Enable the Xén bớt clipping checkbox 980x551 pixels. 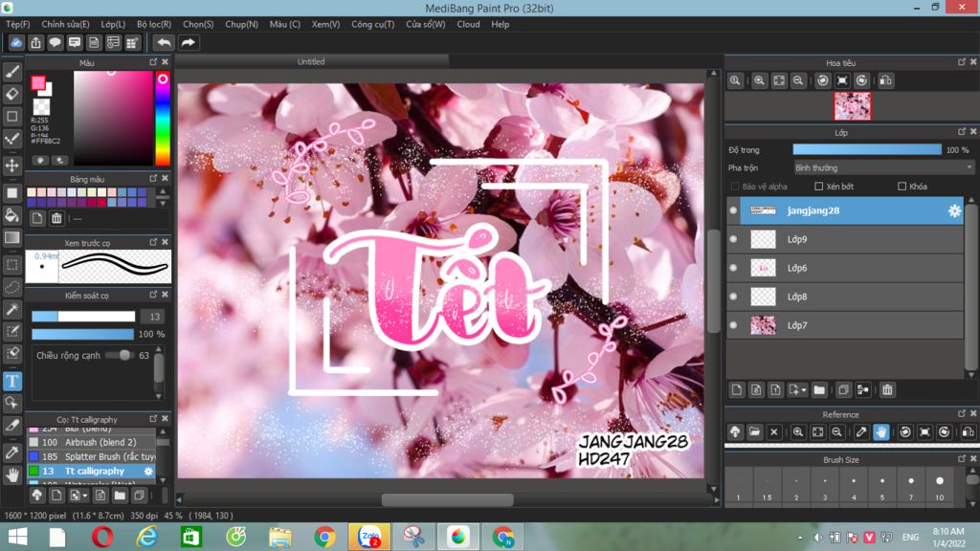pyautogui.click(x=819, y=187)
